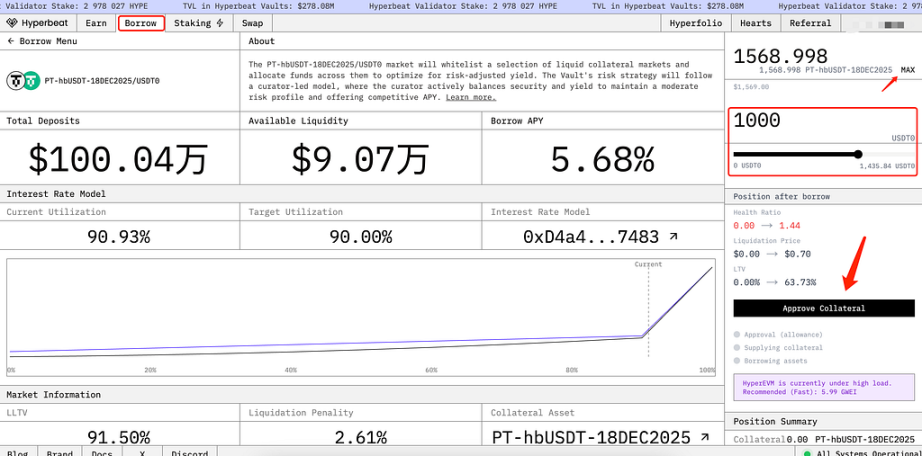The height and width of the screenshot is (456, 922).
Task: Open the Hearts page
Action: click(756, 23)
